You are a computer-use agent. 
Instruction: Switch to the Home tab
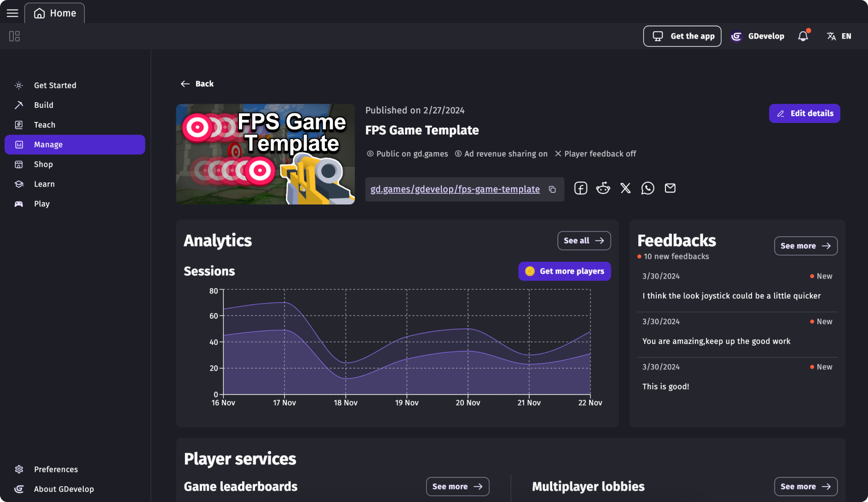coord(55,13)
